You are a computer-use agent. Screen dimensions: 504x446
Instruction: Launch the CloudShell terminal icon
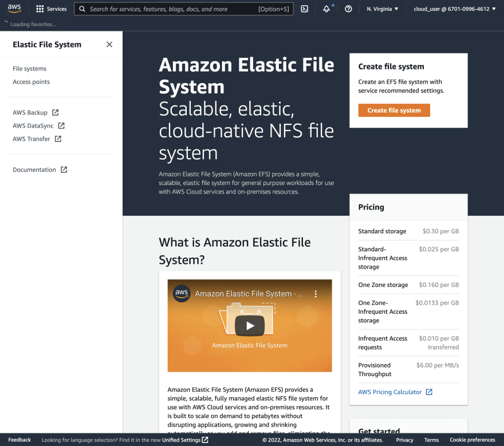pos(304,9)
